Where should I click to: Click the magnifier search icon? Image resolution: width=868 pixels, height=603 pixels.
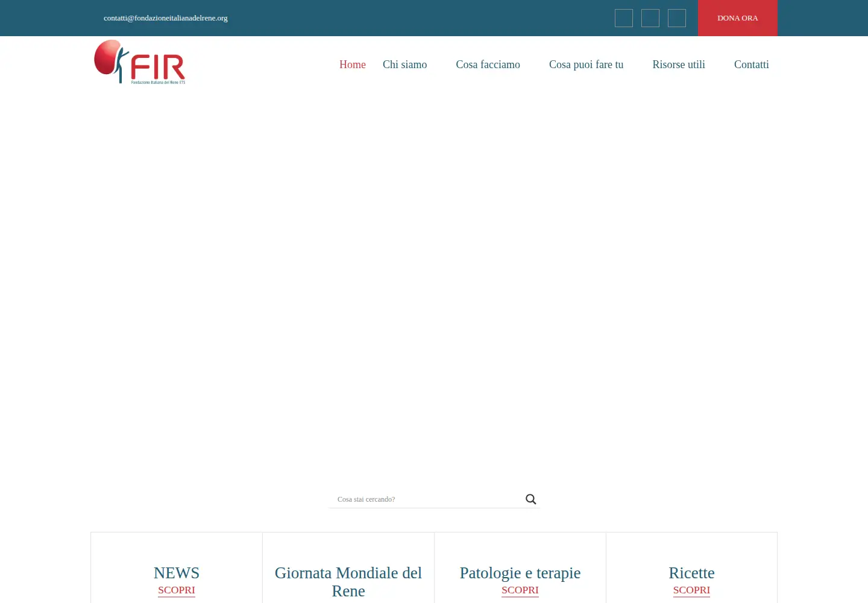click(x=530, y=499)
